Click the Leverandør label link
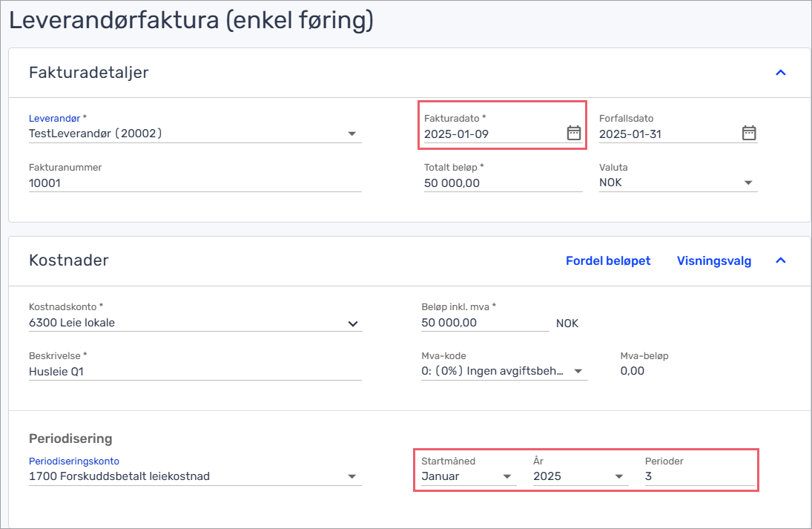This screenshot has width=812, height=529. coord(55,118)
